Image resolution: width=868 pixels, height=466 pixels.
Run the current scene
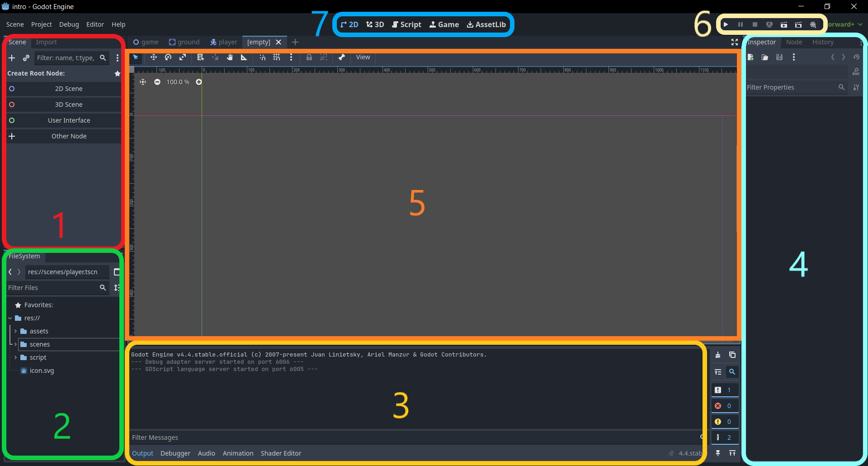coord(784,24)
